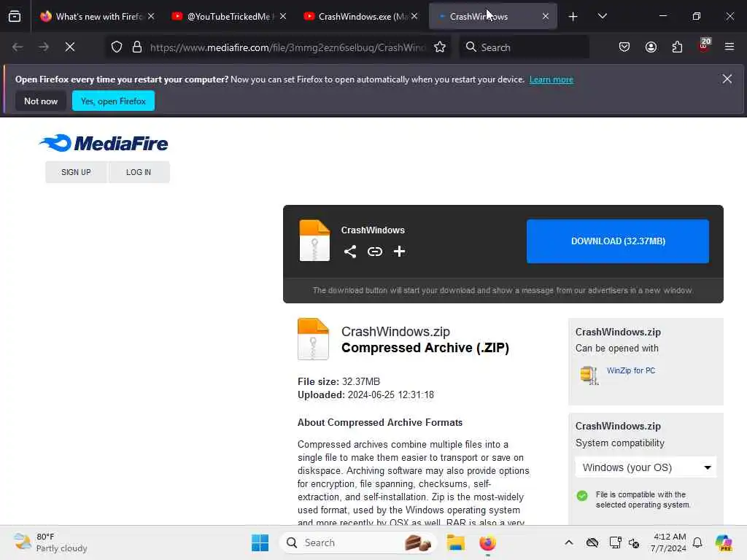View site security padlock info

click(137, 47)
